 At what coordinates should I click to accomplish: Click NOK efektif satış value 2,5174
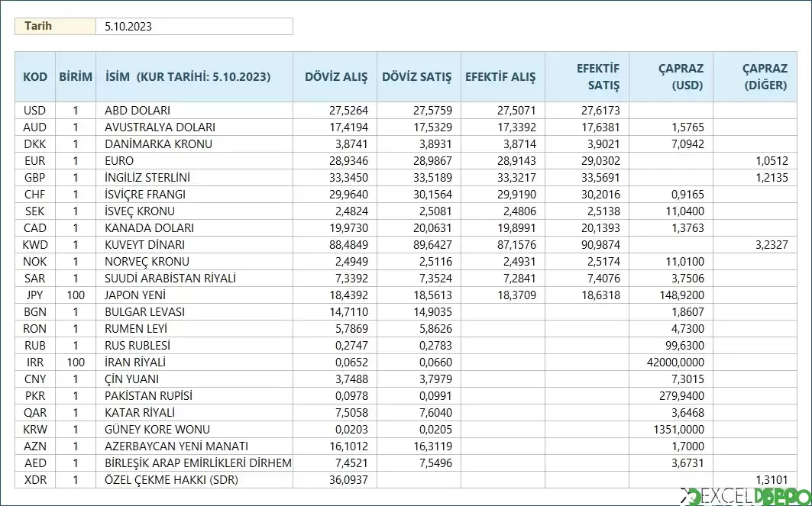point(587,262)
